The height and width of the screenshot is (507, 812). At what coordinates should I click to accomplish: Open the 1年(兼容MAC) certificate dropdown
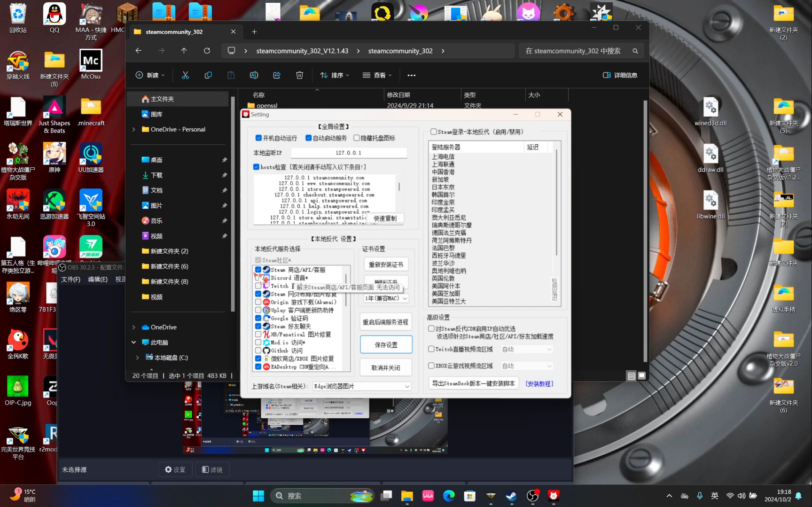coord(386,298)
